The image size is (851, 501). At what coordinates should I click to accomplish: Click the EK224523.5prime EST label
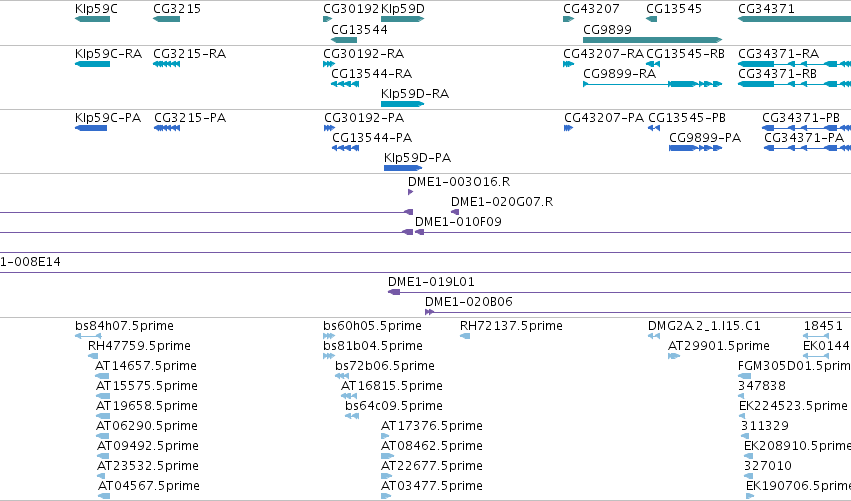[x=793, y=406]
